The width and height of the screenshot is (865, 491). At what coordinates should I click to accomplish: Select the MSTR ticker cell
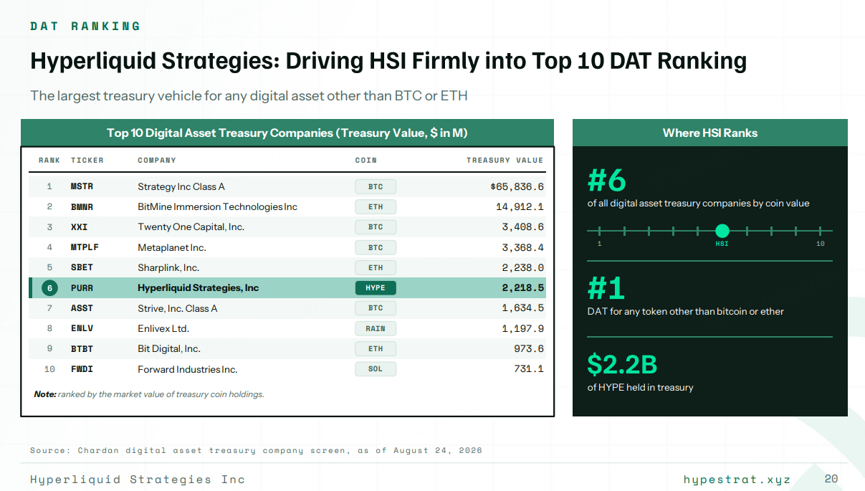click(x=82, y=186)
